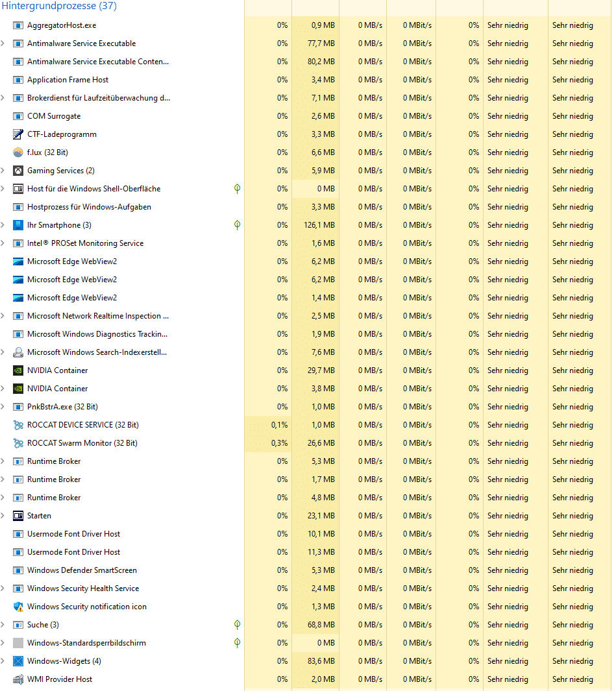Select the Hintergrundprozesse (37) group header
Viewport: 616px width, 691px height.
click(x=59, y=6)
